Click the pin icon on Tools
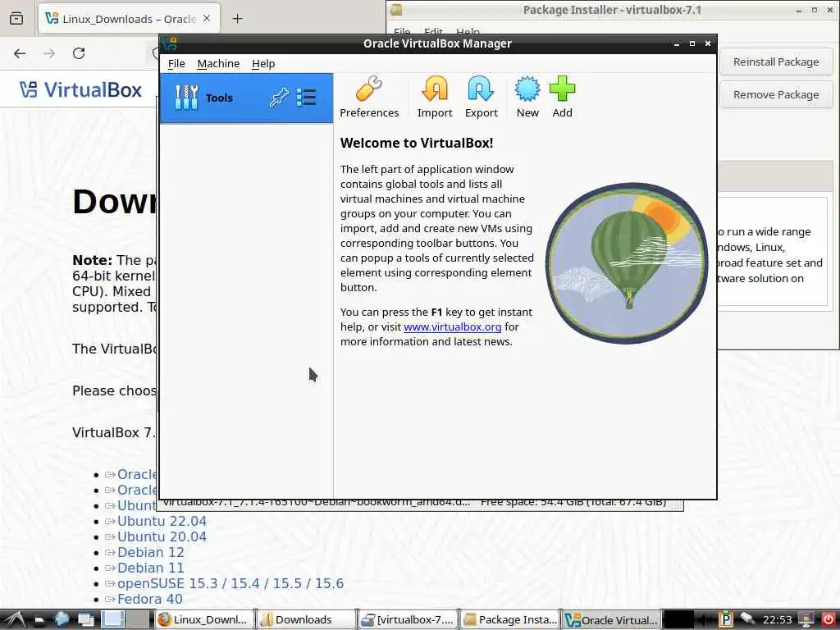 click(x=279, y=98)
